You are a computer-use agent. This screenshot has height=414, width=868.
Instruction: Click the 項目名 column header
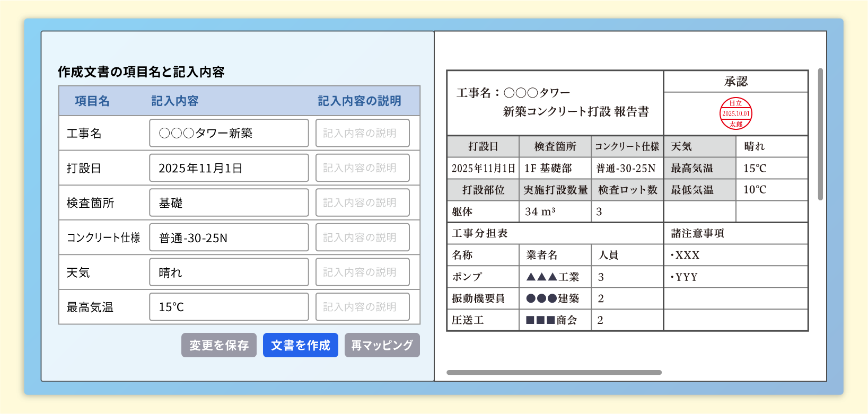(92, 101)
